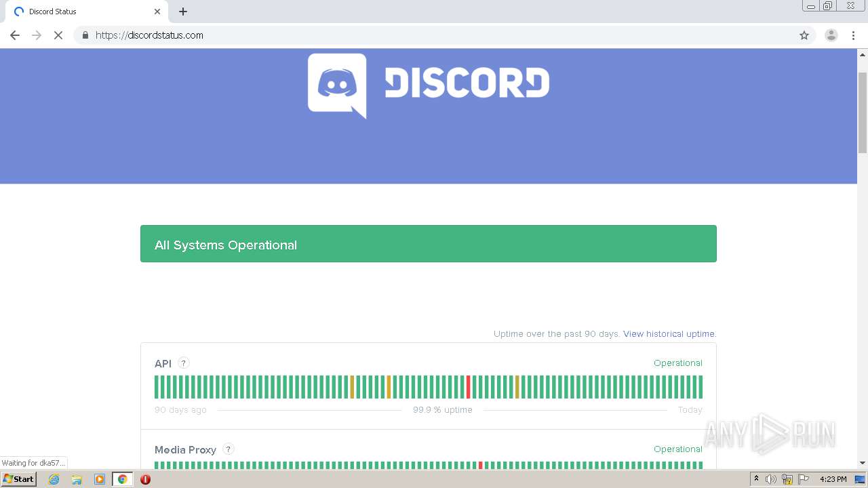Viewport: 868px width, 488px height.
Task: Click the Media Proxy question mark icon
Action: (229, 449)
